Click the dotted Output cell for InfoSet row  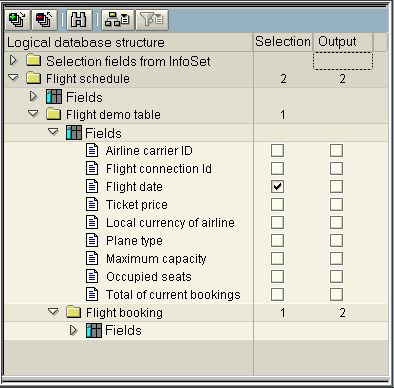pos(343,61)
